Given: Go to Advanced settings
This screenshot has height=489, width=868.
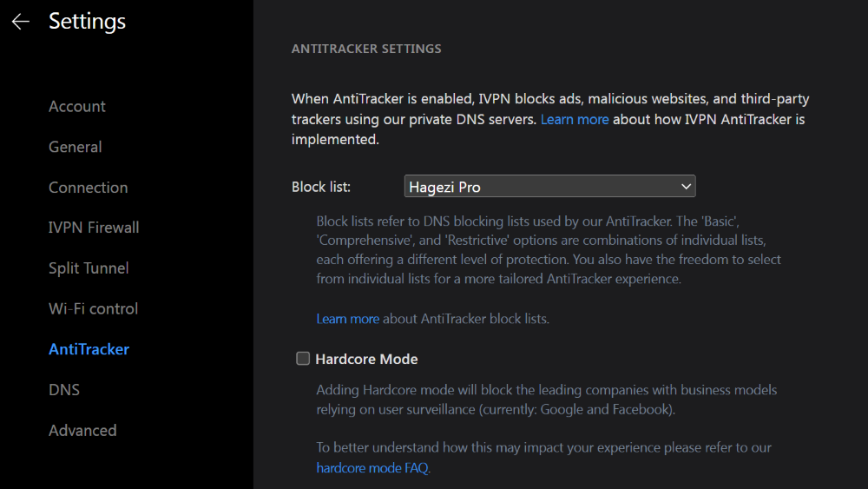Looking at the screenshot, I should (82, 430).
